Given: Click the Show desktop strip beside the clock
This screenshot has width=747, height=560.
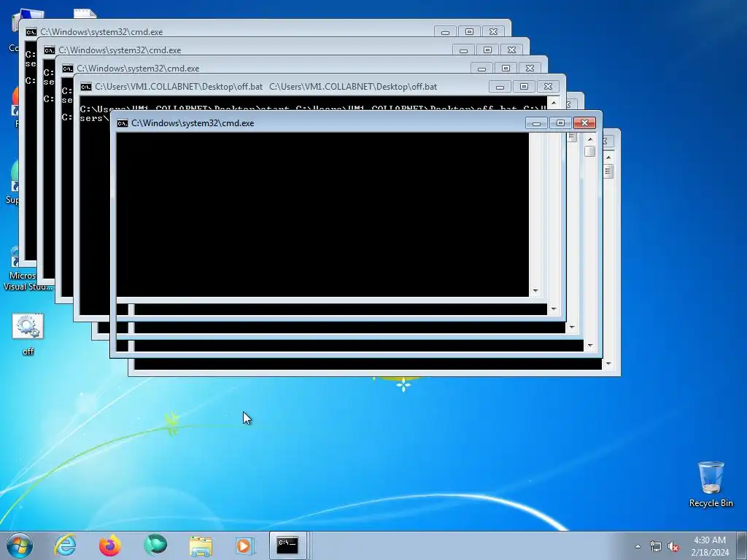Looking at the screenshot, I should tap(742, 545).
